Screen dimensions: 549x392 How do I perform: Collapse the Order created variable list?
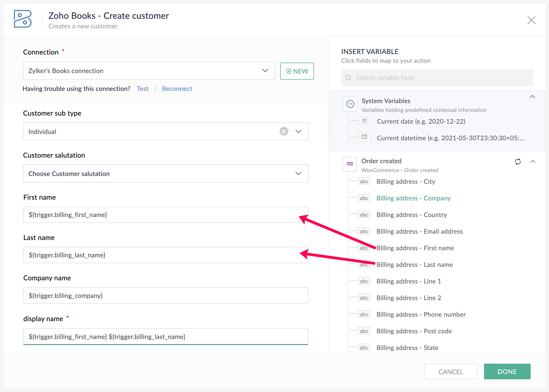point(533,162)
